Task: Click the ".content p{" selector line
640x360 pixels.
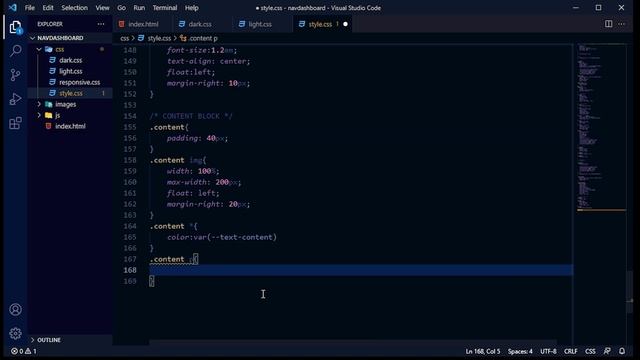Action: point(174,259)
